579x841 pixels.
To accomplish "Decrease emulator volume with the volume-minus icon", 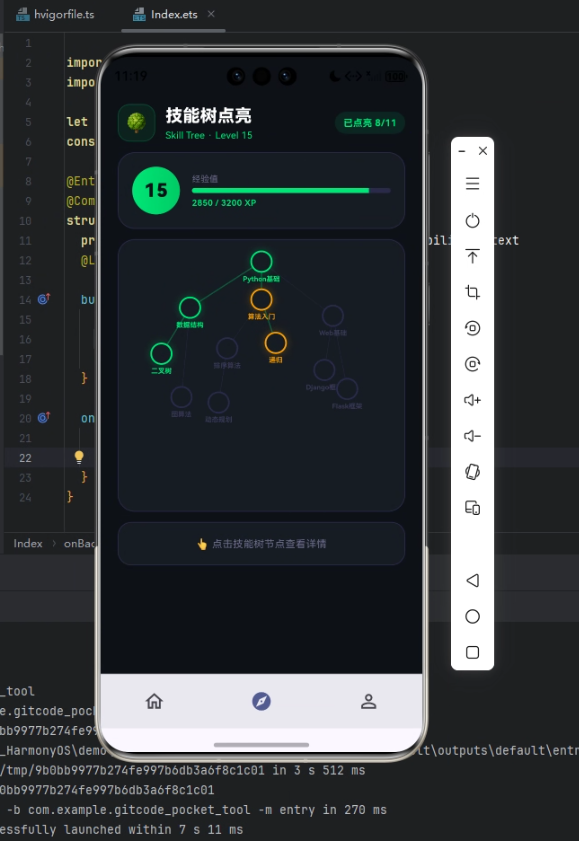I will point(472,436).
